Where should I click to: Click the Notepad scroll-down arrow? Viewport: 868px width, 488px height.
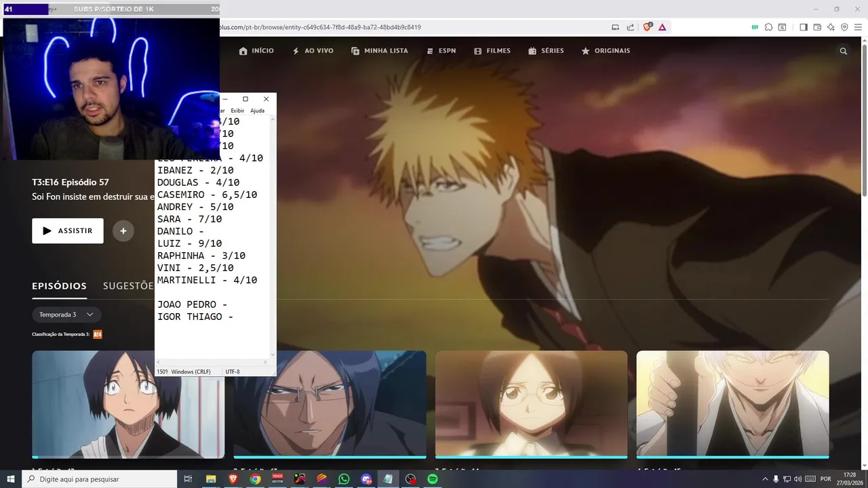[273, 354]
